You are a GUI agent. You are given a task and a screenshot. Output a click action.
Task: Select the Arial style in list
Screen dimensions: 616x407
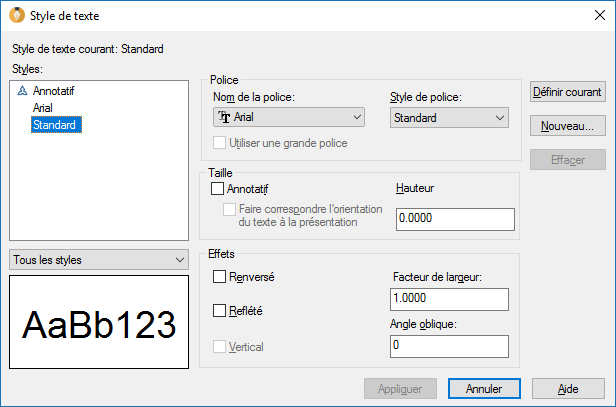click(x=43, y=108)
